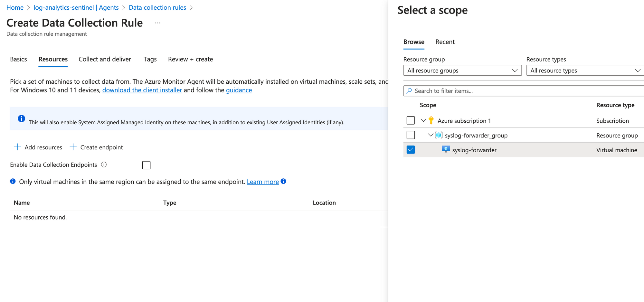Go to Collect and deliver tab
Screen dimensions: 644x302
point(105,59)
